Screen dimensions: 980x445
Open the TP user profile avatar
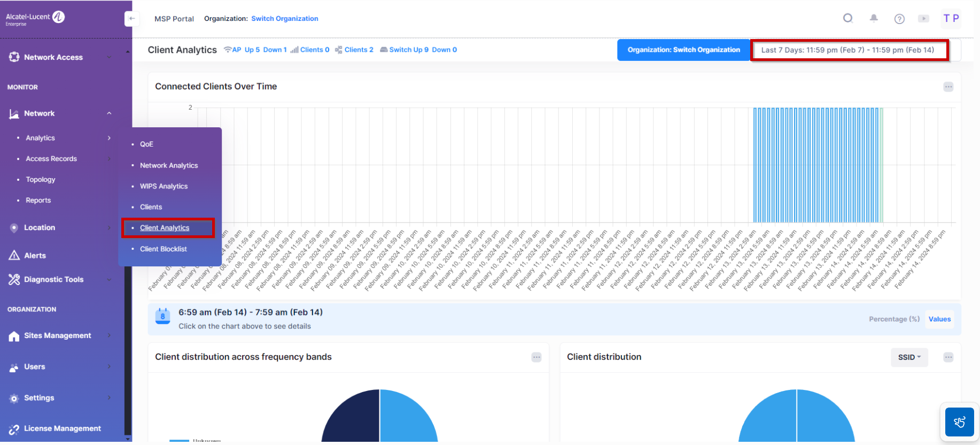pyautogui.click(x=951, y=18)
